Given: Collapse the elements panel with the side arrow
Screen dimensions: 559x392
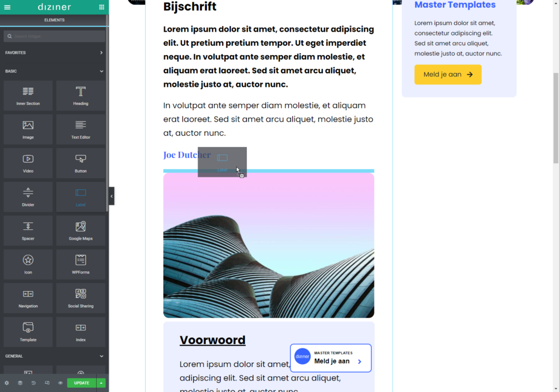Looking at the screenshot, I should click(x=111, y=196).
